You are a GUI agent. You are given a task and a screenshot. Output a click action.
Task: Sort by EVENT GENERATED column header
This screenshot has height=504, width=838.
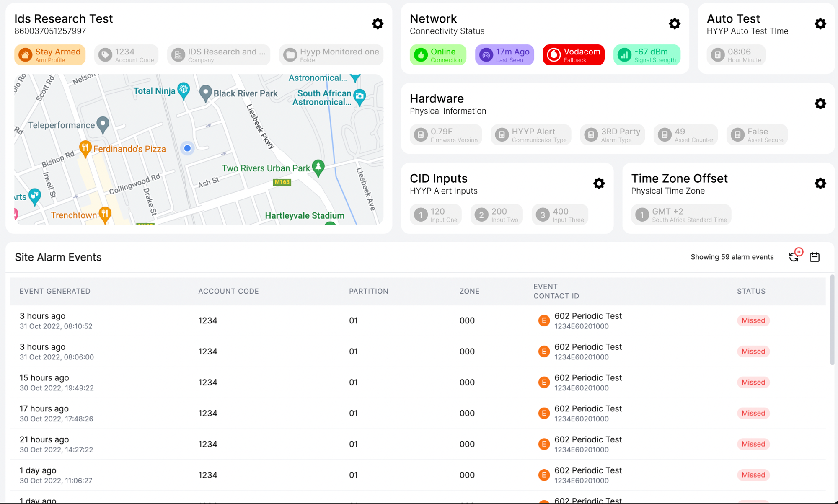[55, 291]
